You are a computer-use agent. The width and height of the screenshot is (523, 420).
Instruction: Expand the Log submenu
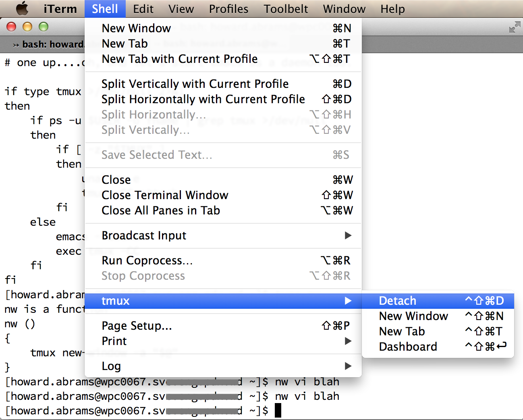[223, 366]
